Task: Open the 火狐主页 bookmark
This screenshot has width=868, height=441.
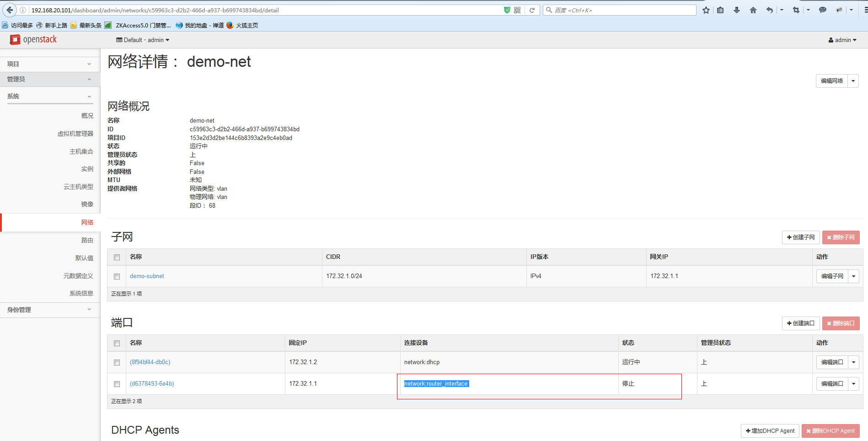Action: coord(242,25)
